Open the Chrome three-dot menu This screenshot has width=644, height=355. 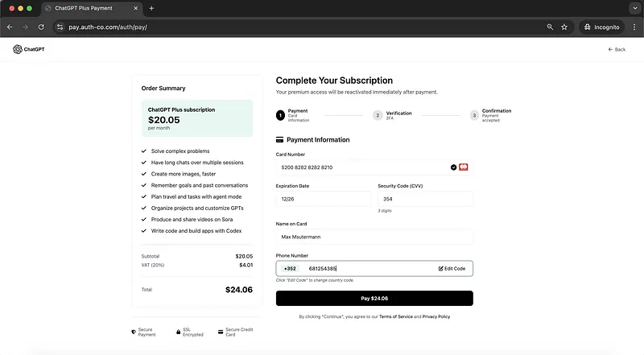(634, 27)
